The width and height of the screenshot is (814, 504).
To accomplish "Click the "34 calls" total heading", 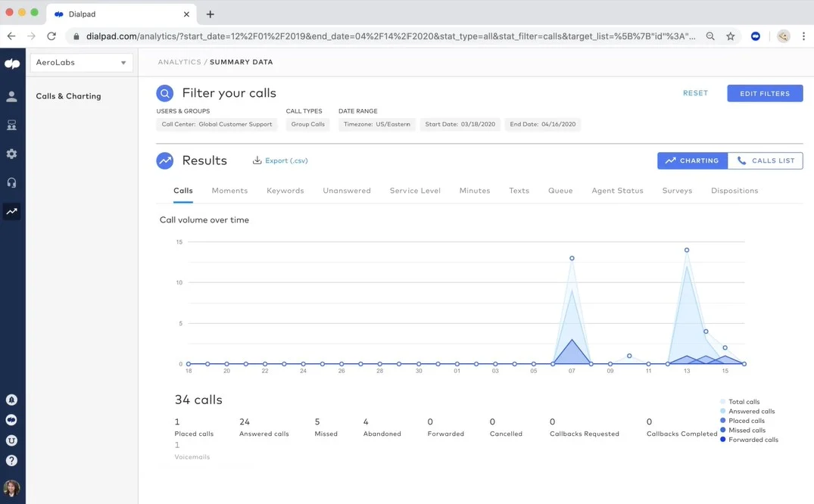I will [x=198, y=400].
